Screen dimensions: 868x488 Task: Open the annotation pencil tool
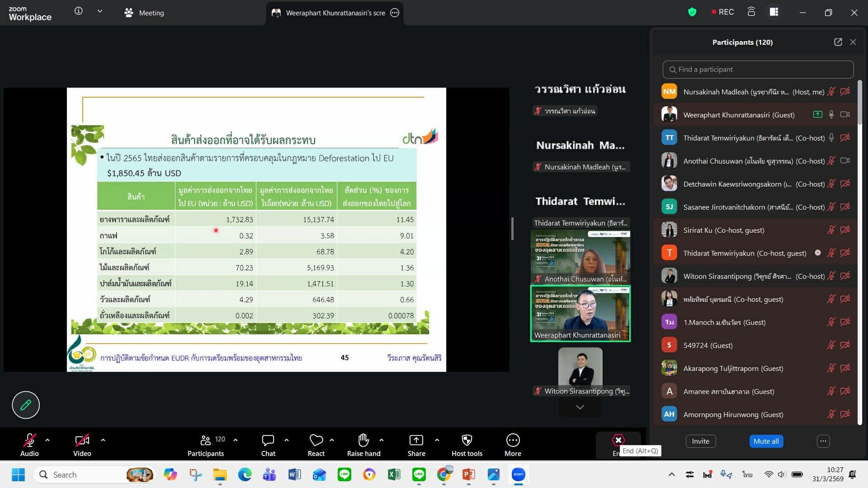26,405
